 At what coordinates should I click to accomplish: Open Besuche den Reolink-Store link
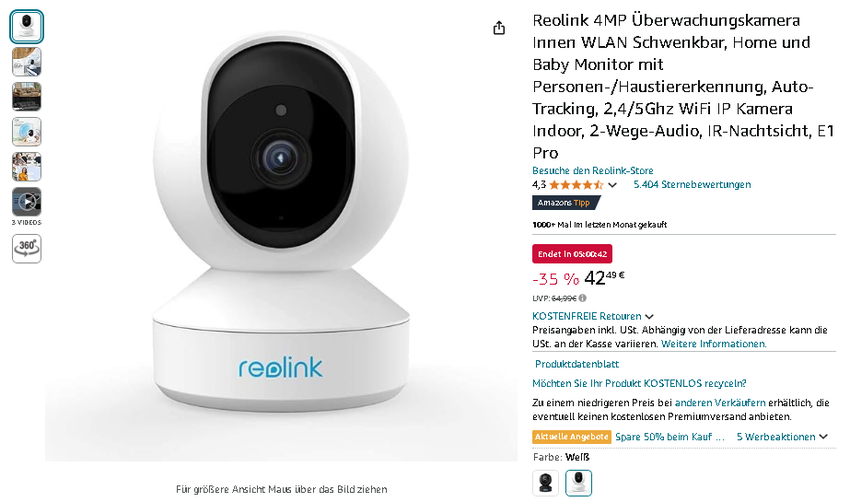click(593, 170)
